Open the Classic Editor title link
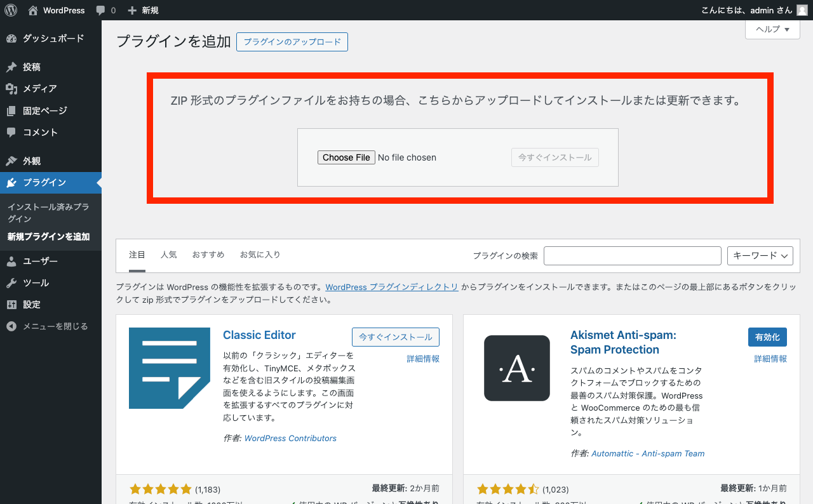The image size is (813, 504). 259,335
